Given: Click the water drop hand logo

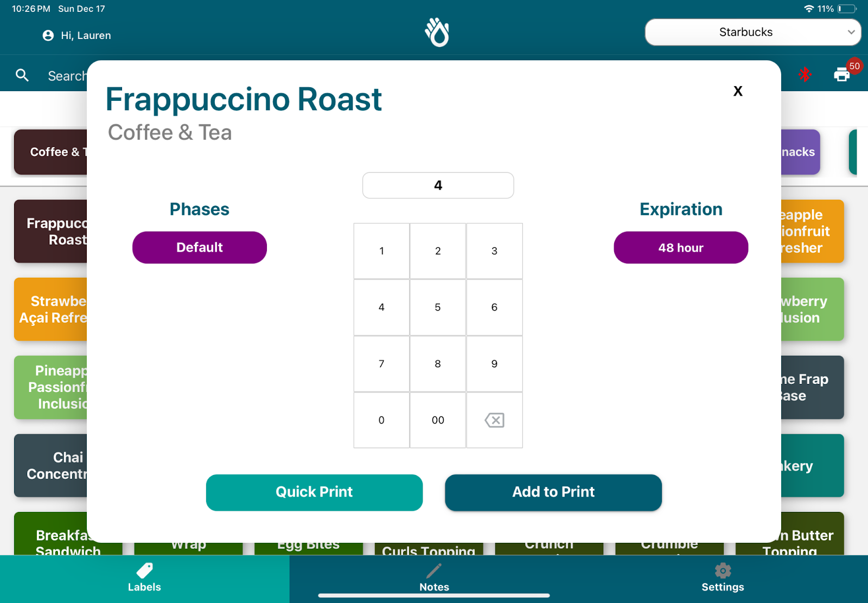Looking at the screenshot, I should [x=437, y=32].
